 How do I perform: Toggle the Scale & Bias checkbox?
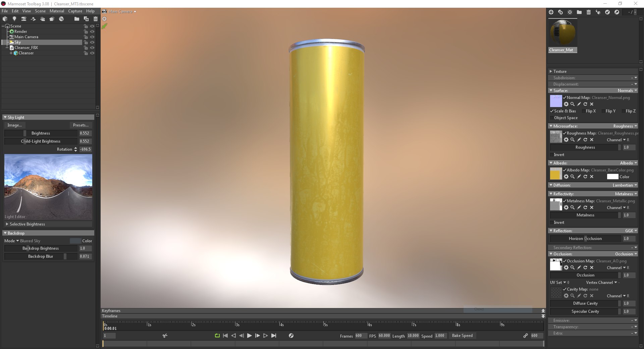point(552,111)
